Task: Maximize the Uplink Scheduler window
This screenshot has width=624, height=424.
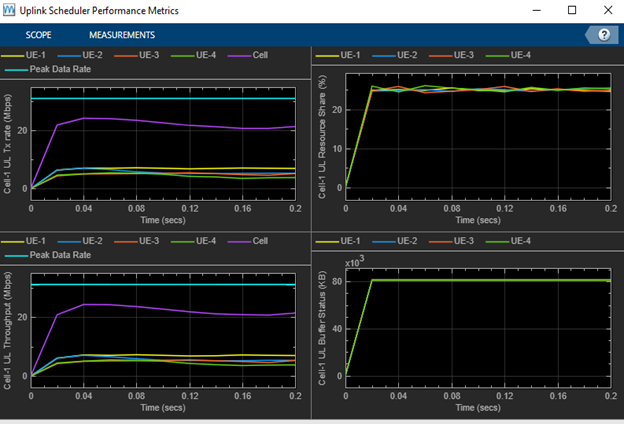Action: (571, 10)
